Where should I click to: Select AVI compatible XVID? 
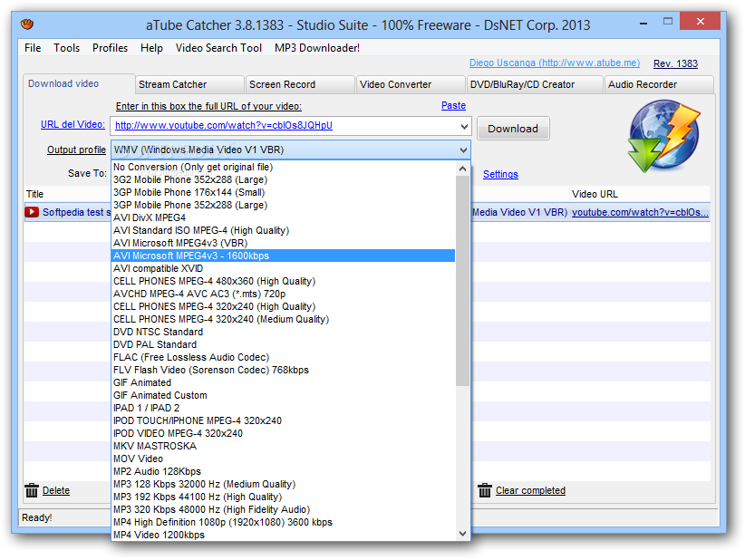(283, 268)
